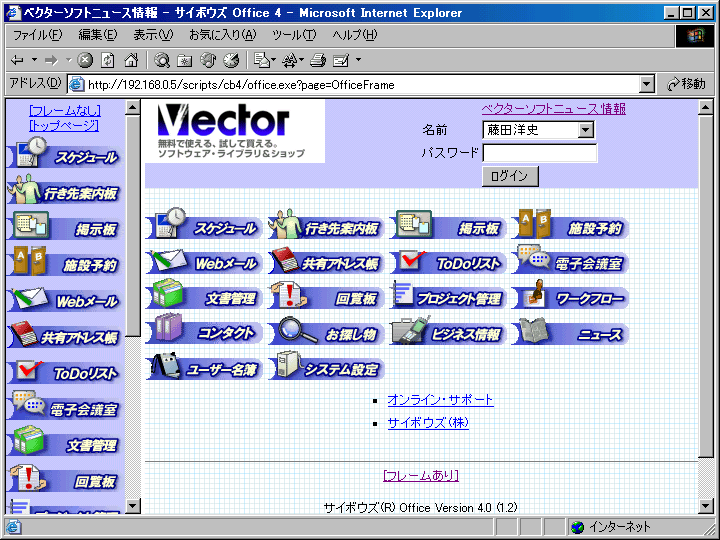The image size is (720, 540).
Task: Open 掲示板 in left sidebar
Action: click(x=64, y=226)
